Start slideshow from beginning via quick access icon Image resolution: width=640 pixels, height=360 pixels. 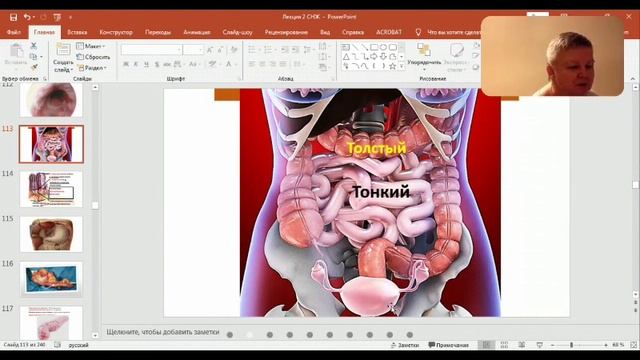click(x=57, y=17)
